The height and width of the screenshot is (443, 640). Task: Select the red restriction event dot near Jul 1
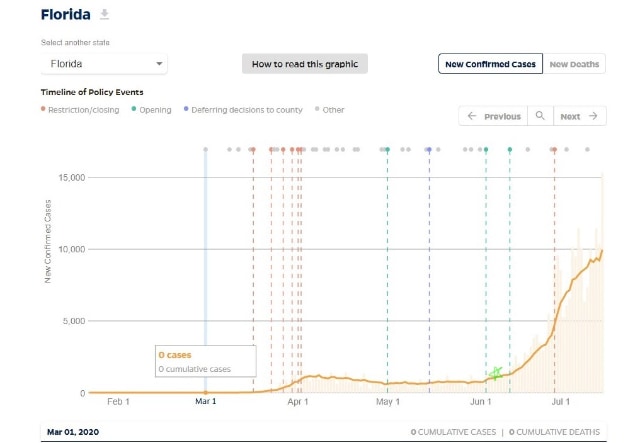coord(554,150)
